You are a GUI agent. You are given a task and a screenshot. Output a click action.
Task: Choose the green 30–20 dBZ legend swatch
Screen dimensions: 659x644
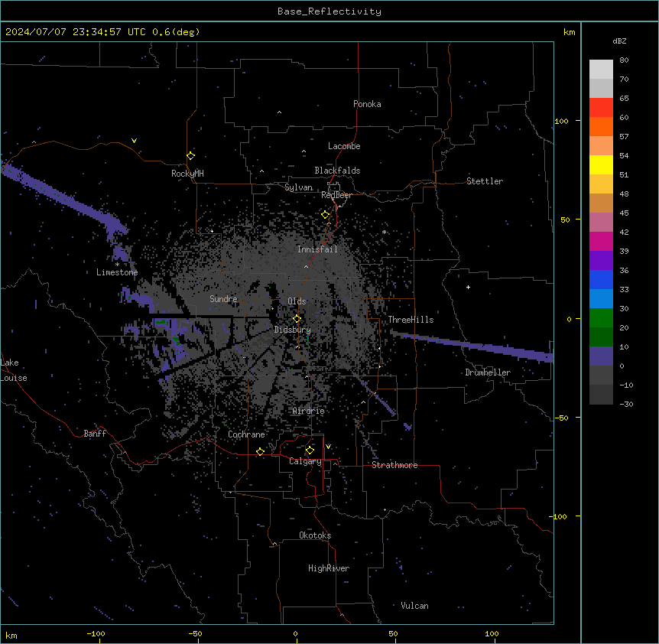[601, 318]
